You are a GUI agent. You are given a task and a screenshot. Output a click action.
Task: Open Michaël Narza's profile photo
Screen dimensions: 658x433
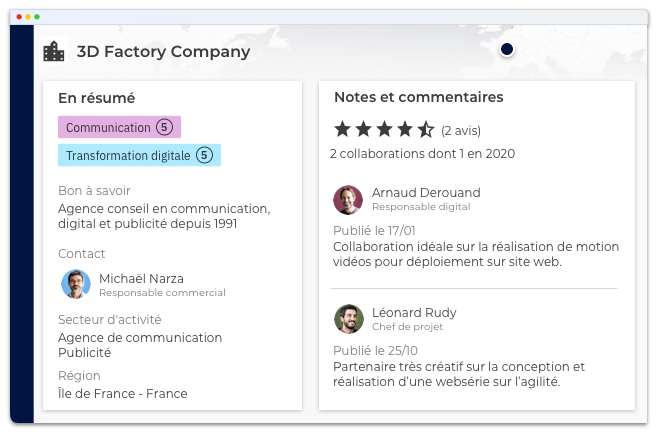[x=75, y=284]
